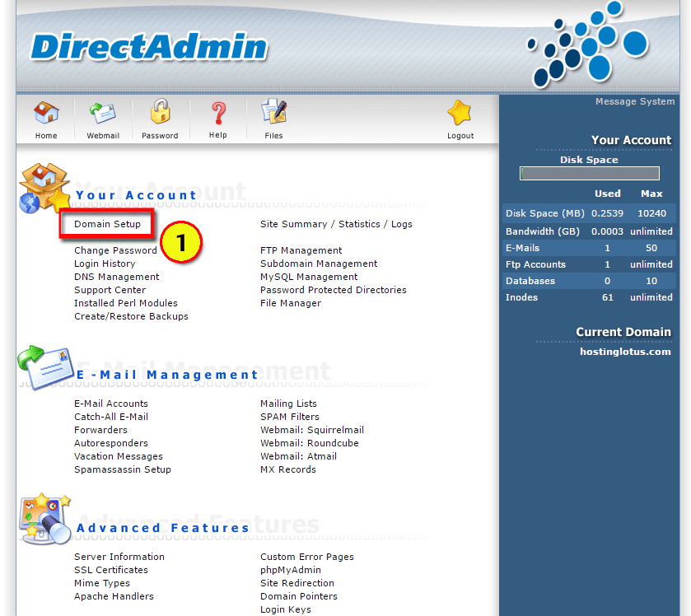Launch Webmail: Atmail
This screenshot has height=616, width=691.
point(298,456)
